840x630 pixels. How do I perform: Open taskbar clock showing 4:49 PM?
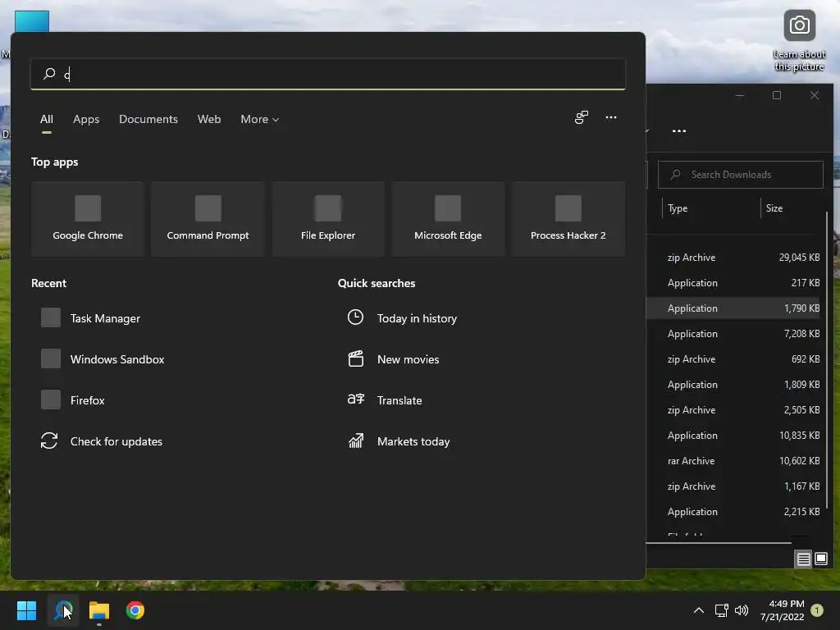782,610
